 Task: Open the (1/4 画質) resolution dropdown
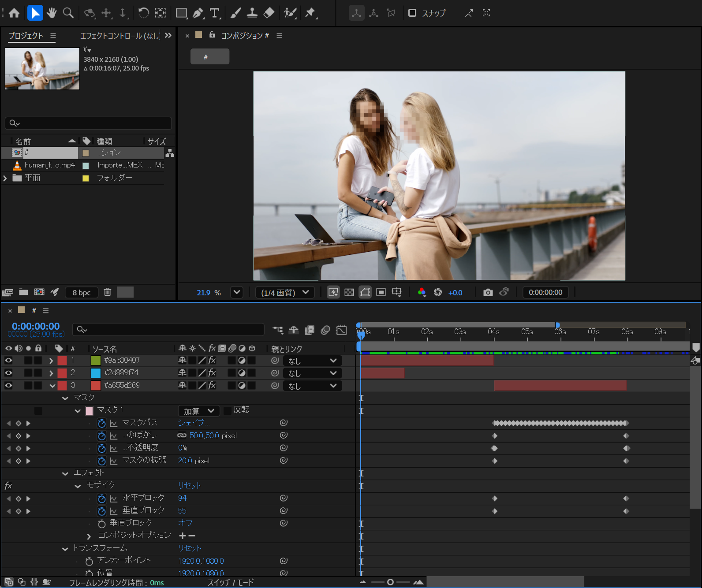tap(285, 293)
